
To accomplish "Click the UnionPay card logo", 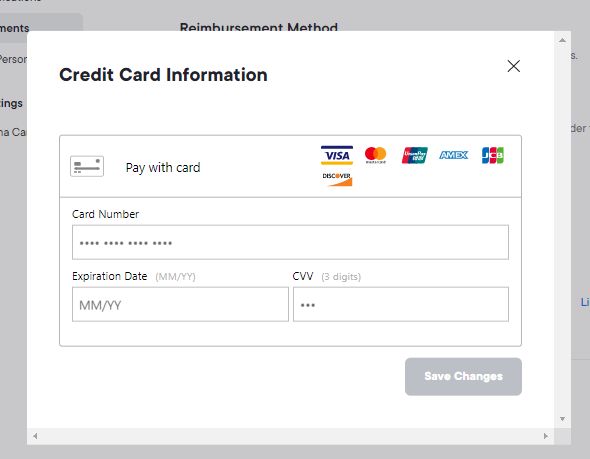I will pos(415,155).
